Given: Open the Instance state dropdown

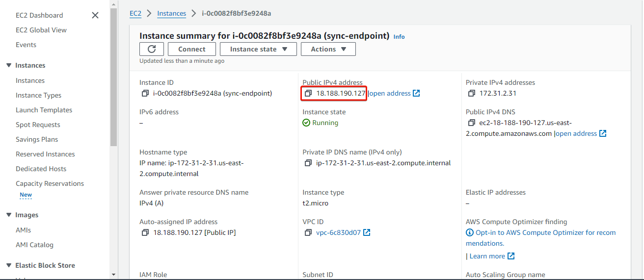Looking at the screenshot, I should point(258,49).
